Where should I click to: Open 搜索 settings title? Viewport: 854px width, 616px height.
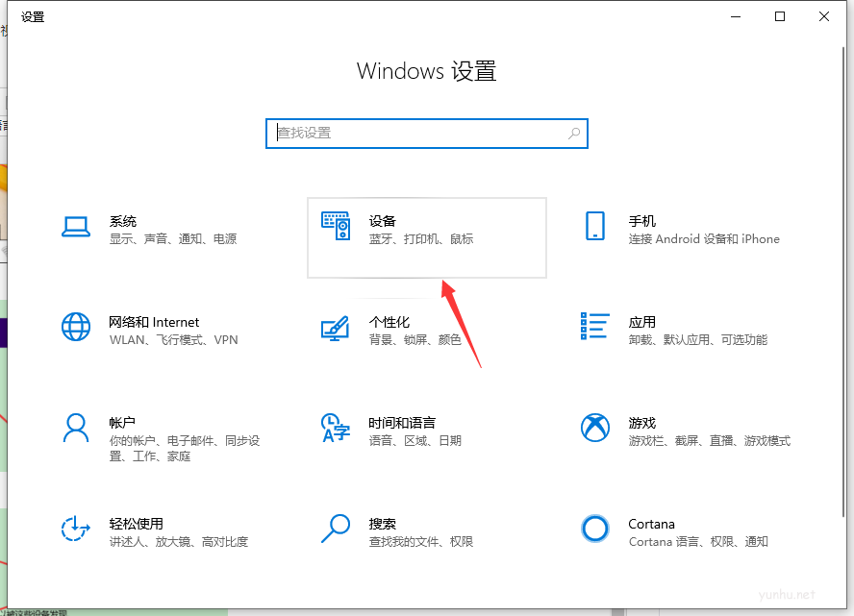coord(383,524)
